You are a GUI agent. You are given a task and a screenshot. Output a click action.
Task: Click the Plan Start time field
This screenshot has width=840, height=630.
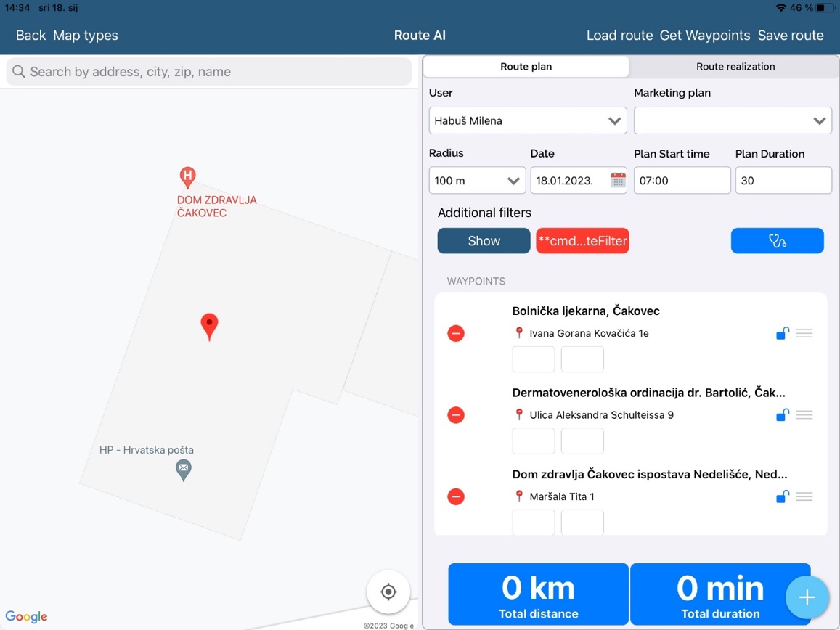[682, 181]
